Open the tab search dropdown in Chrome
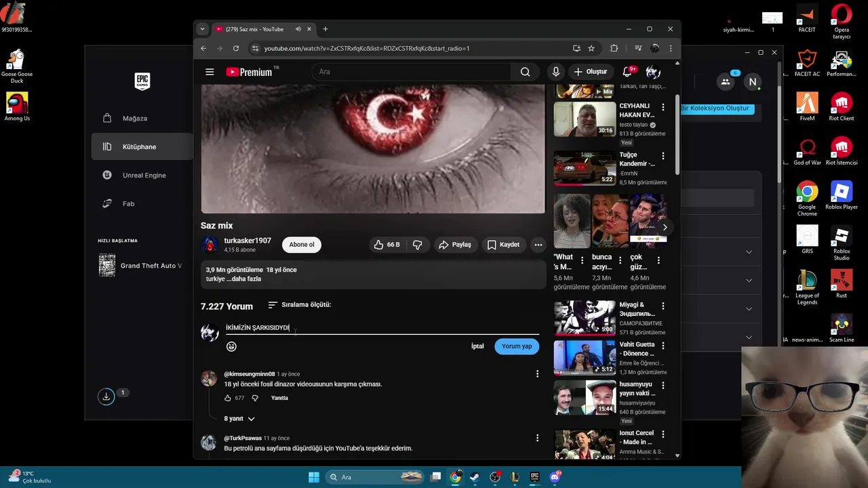 pos(202,29)
